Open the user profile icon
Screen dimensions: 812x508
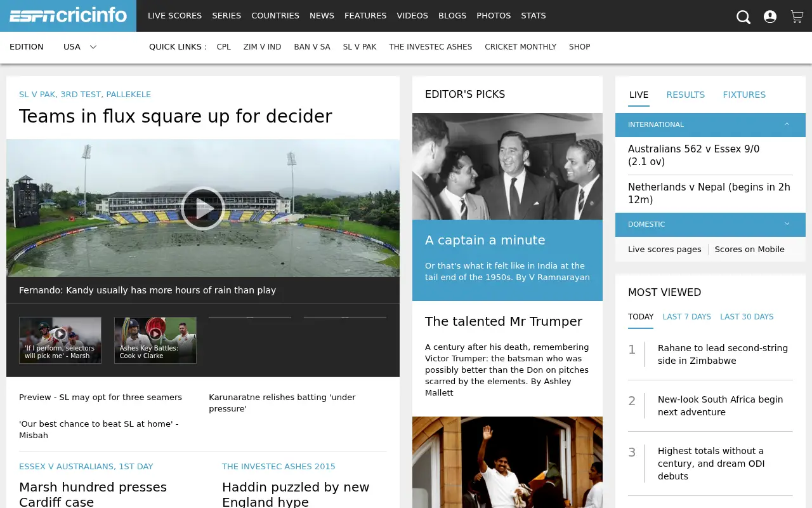(770, 17)
